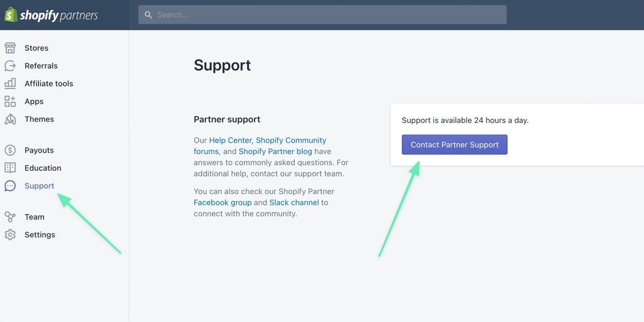
Task: Go to Stores in sidebar menu
Action: coord(36,48)
